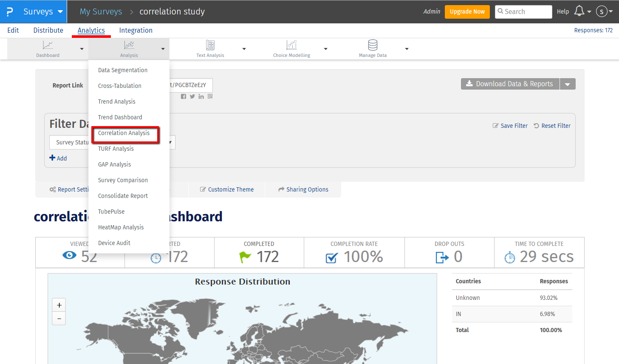Image resolution: width=619 pixels, height=364 pixels.
Task: Open the notifications bell icon
Action: click(x=579, y=11)
